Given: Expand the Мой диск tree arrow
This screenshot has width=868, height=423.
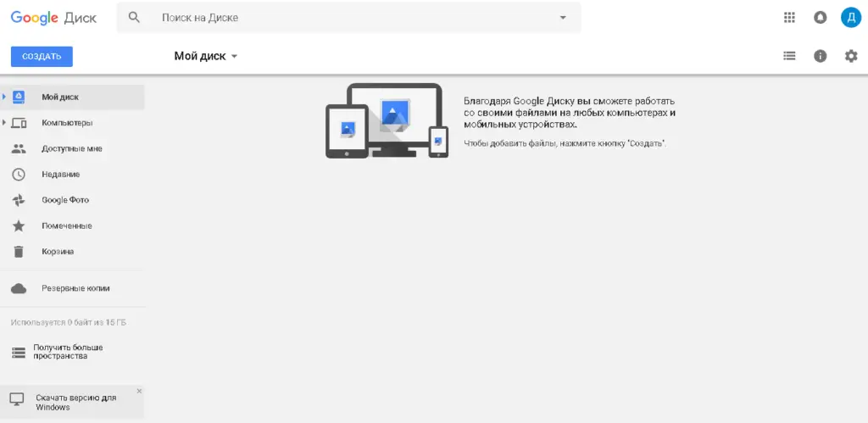Looking at the screenshot, I should point(4,97).
